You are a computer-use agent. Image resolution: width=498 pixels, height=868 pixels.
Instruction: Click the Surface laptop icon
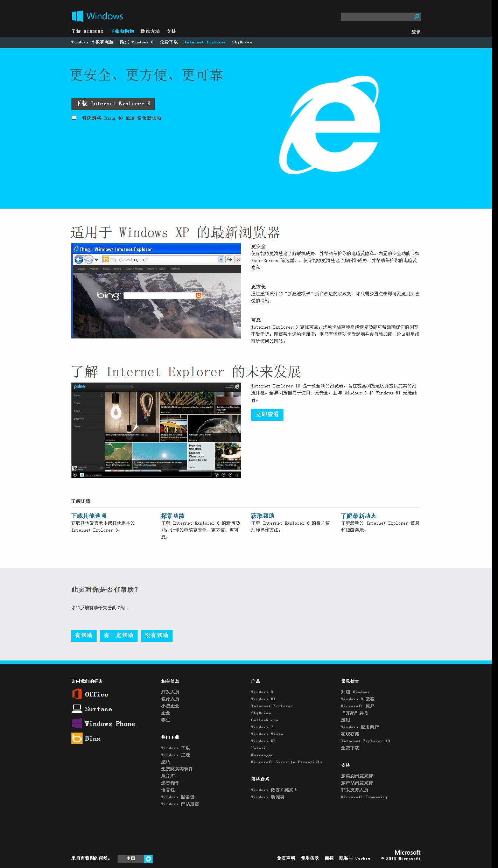pyautogui.click(x=77, y=709)
